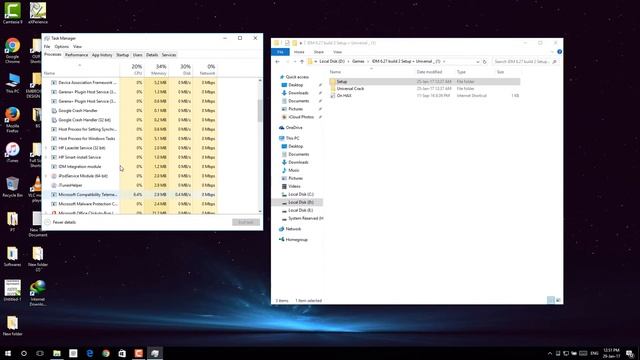Image resolution: width=640 pixels, height=360 pixels.
Task: Click the Universal Crack folder icon
Action: pyautogui.click(x=333, y=89)
